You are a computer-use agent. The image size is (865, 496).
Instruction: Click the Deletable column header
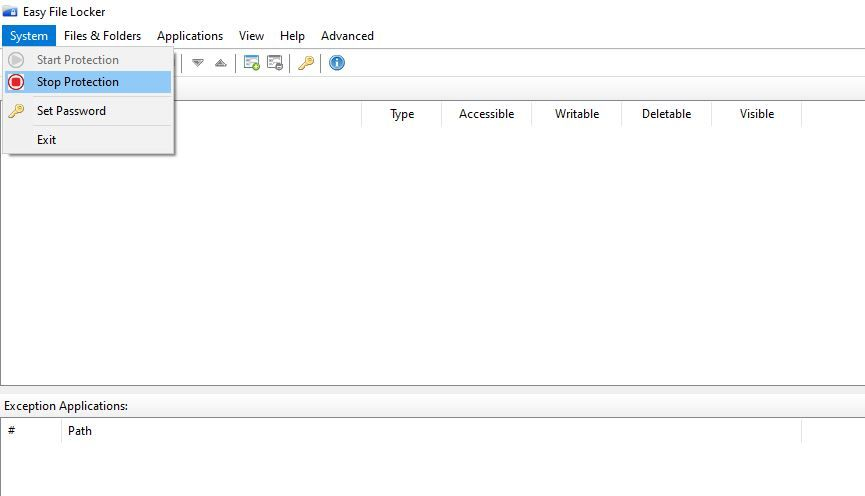[666, 114]
